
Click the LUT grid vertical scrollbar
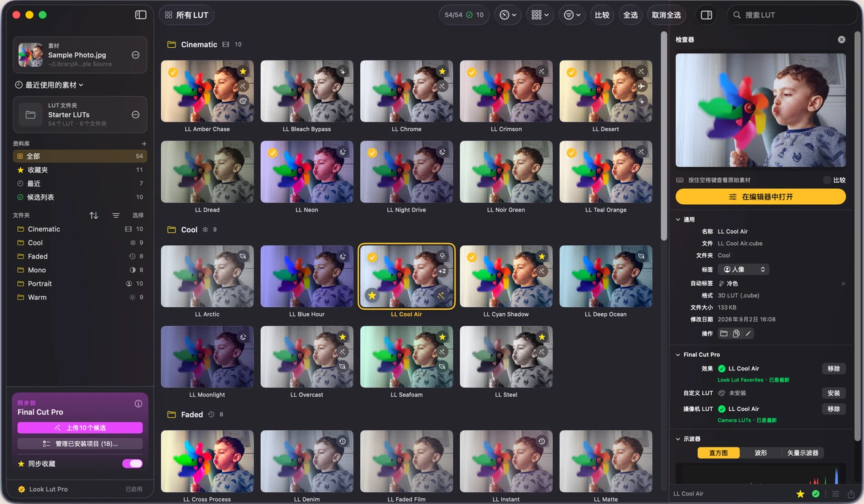pos(663,135)
